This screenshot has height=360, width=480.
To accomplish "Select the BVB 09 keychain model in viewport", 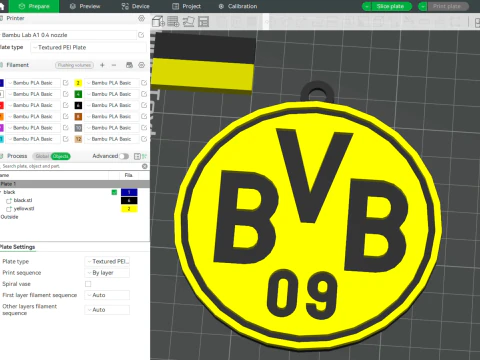I will click(308, 217).
